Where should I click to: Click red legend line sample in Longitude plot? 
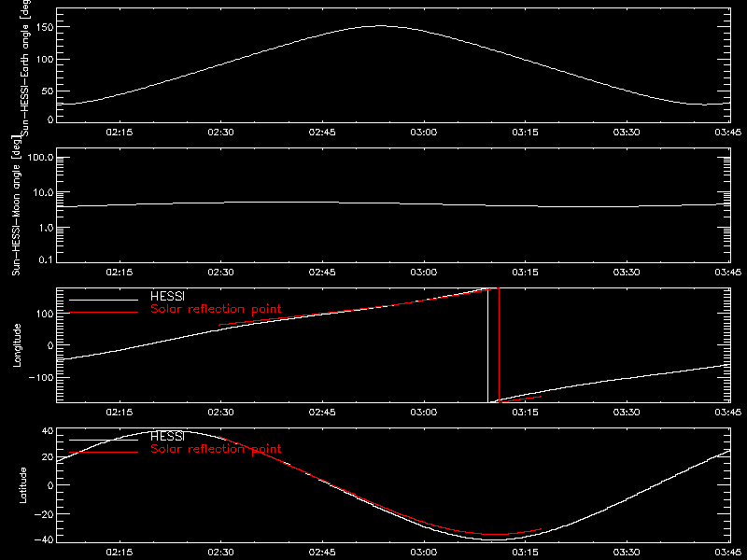click(x=104, y=313)
